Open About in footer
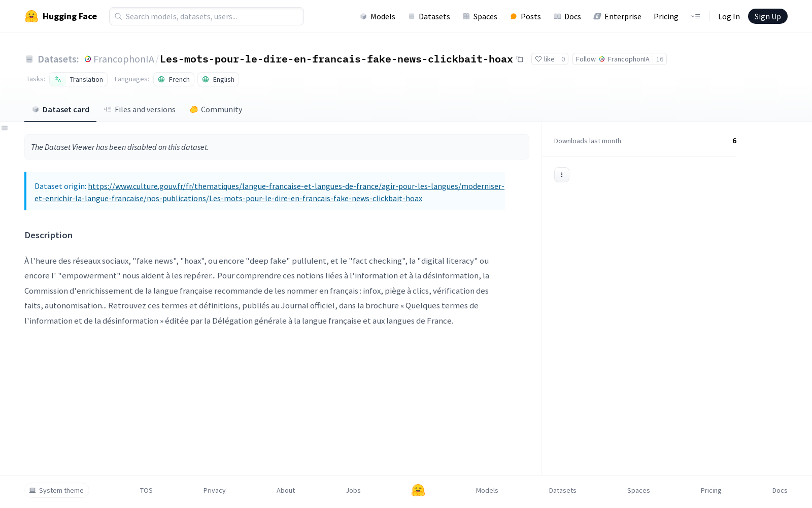The image size is (812, 508). pyautogui.click(x=286, y=490)
